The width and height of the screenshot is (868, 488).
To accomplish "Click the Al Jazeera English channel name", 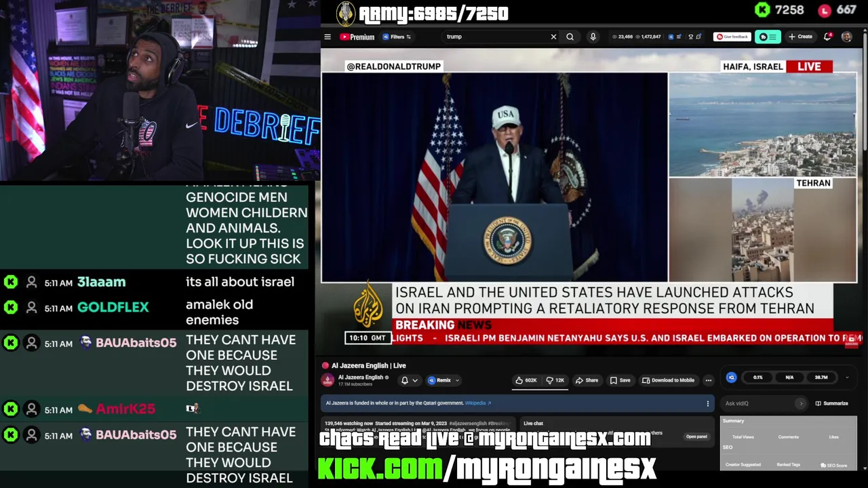I will point(361,378).
